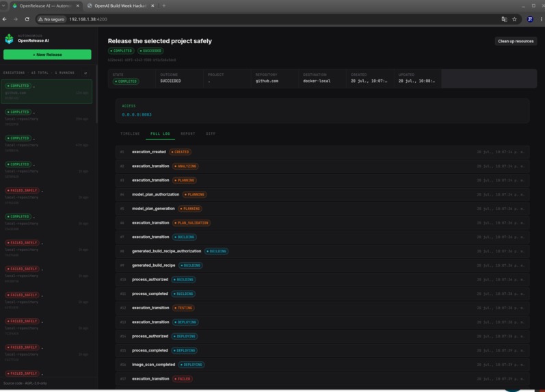
Task: Open the browser profile avatar
Action: (x=530, y=19)
